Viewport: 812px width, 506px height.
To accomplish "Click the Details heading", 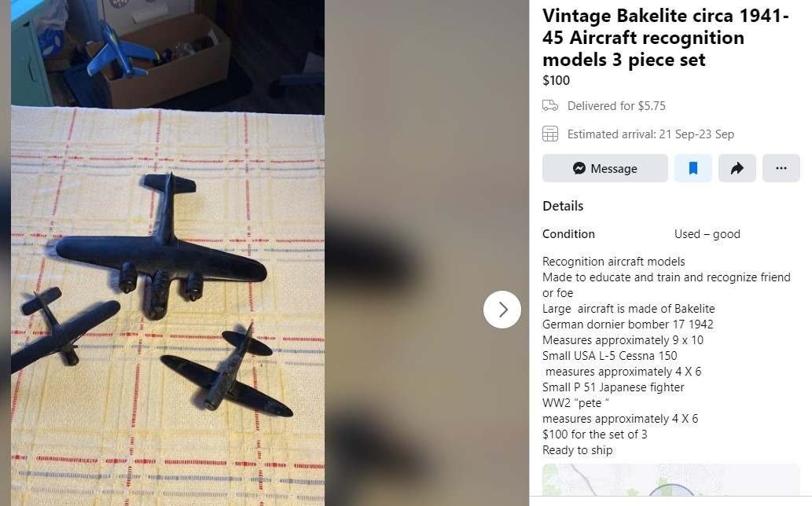I will tap(563, 206).
